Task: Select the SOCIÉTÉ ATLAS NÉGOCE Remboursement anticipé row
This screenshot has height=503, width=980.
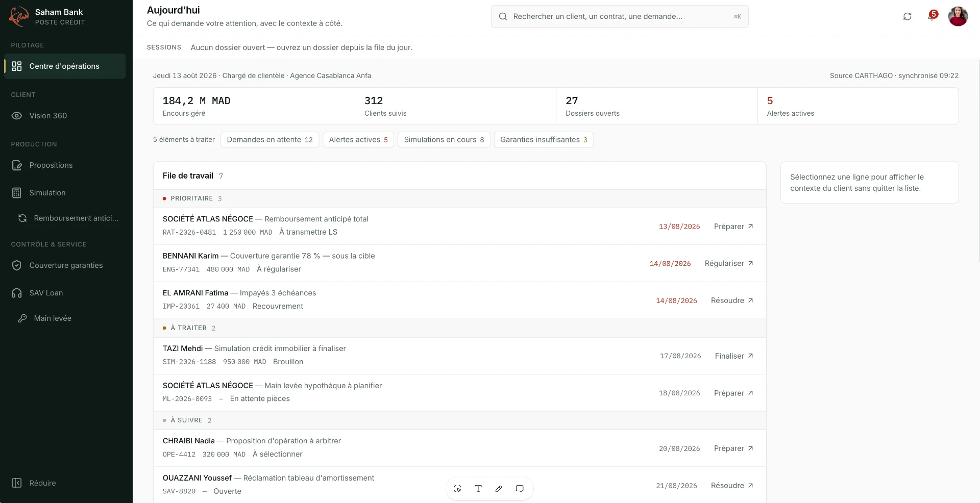Action: pos(459,227)
